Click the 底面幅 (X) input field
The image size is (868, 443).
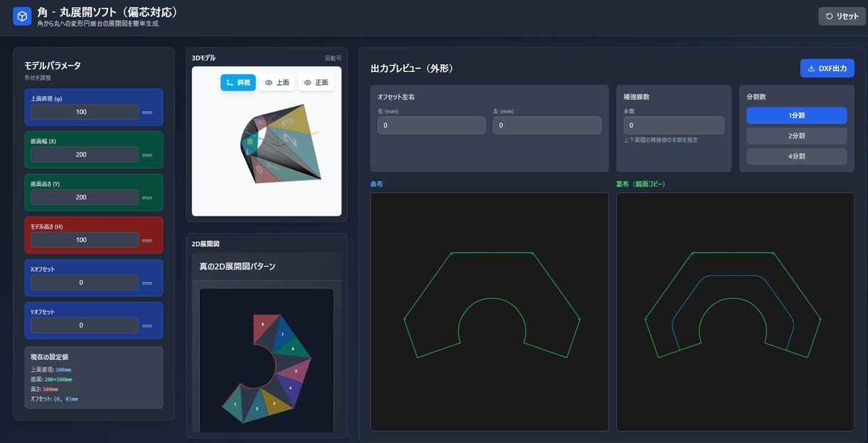pos(84,155)
